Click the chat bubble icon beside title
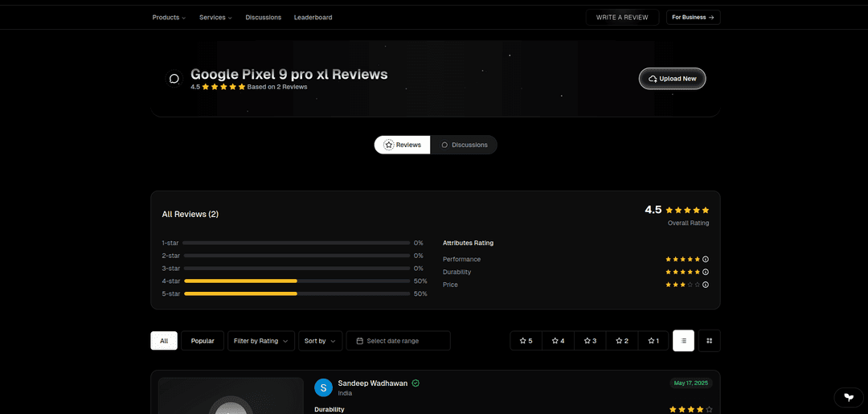 pyautogui.click(x=174, y=79)
